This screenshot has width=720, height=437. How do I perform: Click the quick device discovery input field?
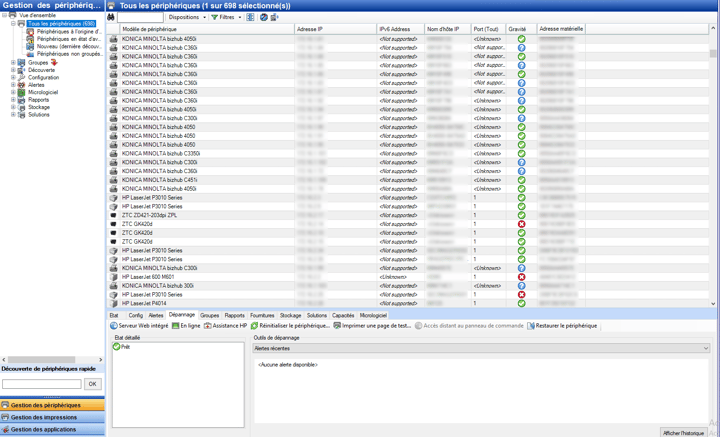point(42,384)
